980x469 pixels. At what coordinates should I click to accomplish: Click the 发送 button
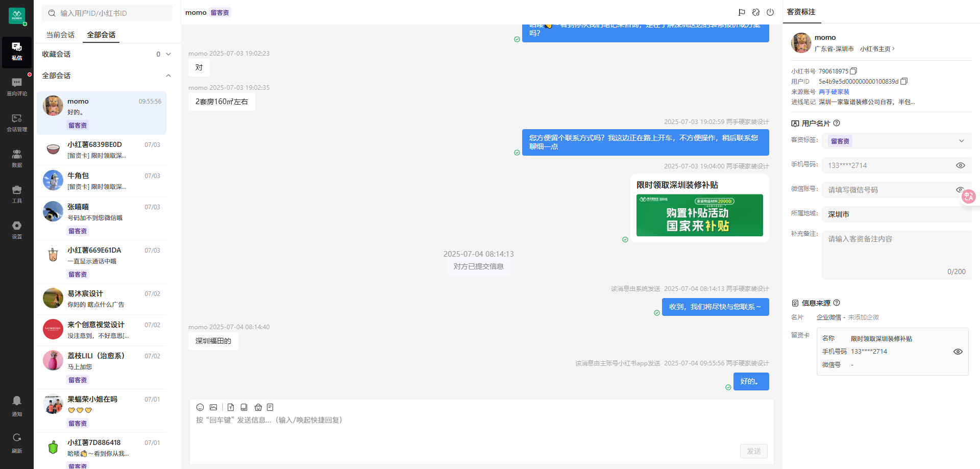click(x=753, y=451)
